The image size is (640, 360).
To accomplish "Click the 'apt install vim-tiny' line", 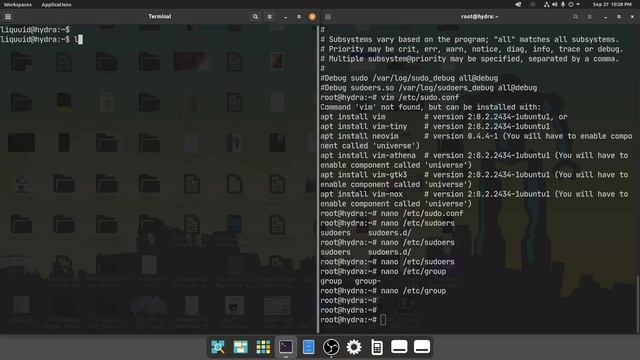I will pyautogui.click(x=435, y=127).
